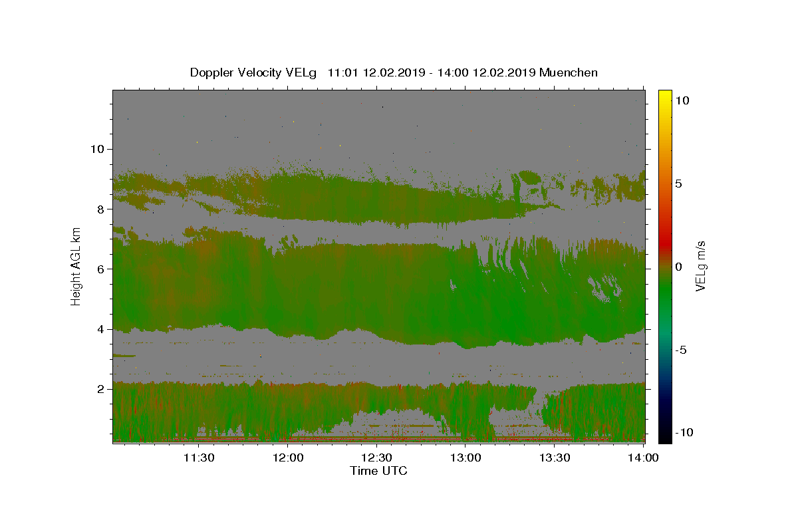Click the '13:00' time tick label
Viewport: 798px width, 532px height.
point(466,458)
